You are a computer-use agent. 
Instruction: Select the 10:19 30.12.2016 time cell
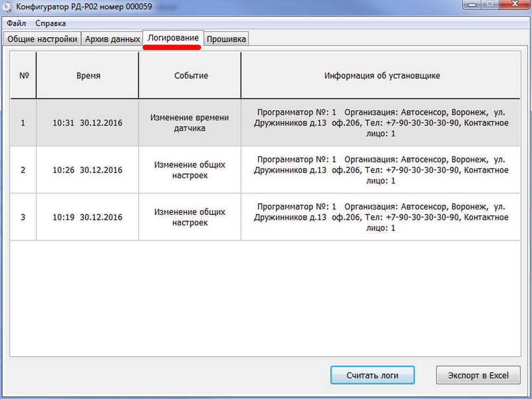coord(88,217)
